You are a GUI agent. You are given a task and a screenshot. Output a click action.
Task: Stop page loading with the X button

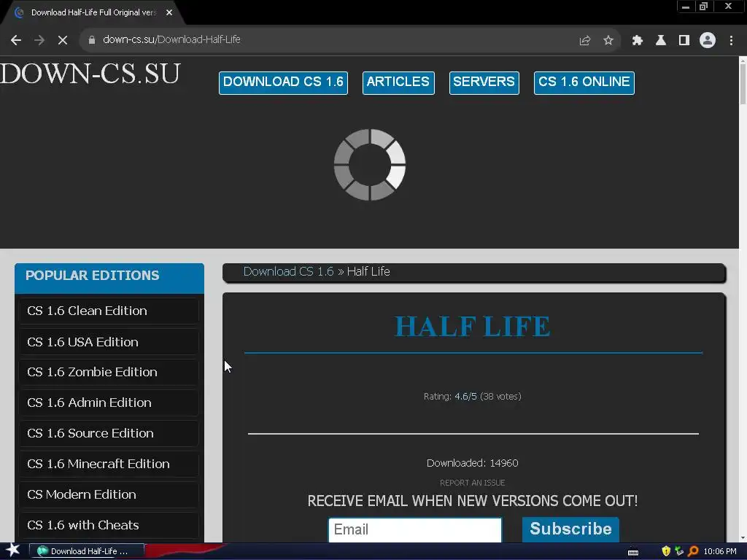coord(63,41)
